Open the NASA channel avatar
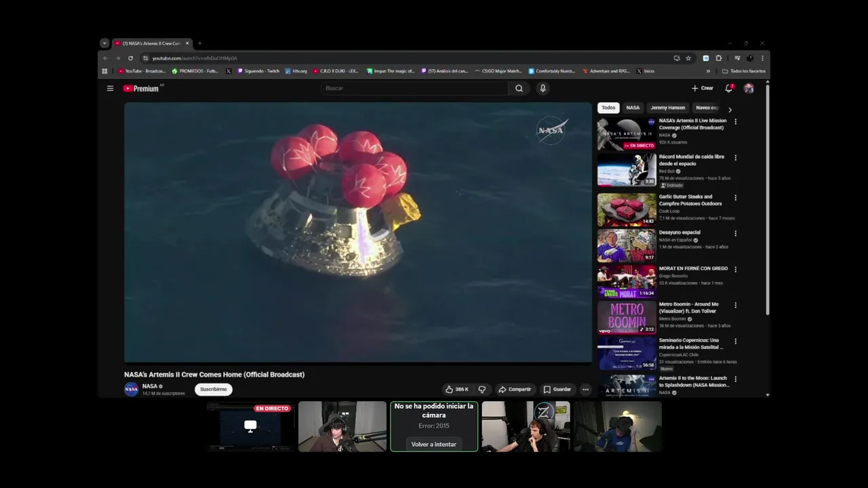 click(132, 389)
